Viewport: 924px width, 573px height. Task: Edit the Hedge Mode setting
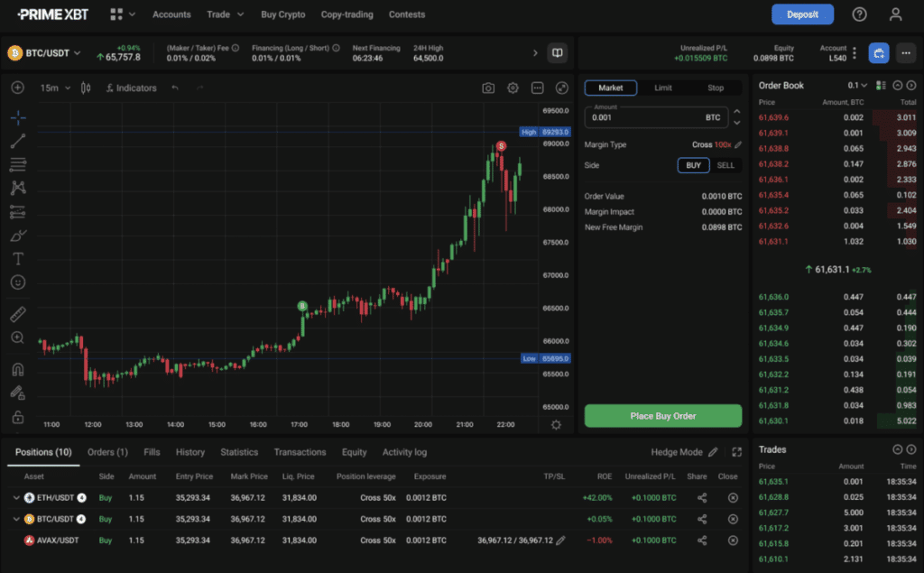tap(713, 452)
